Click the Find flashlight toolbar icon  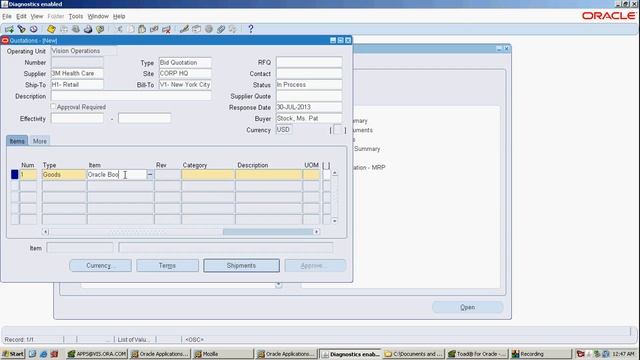[21, 29]
